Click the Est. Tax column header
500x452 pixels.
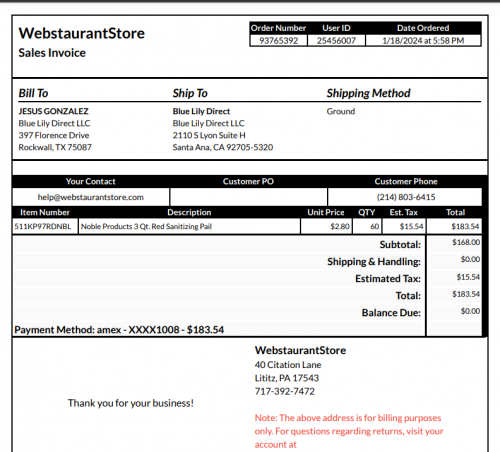[x=404, y=212]
